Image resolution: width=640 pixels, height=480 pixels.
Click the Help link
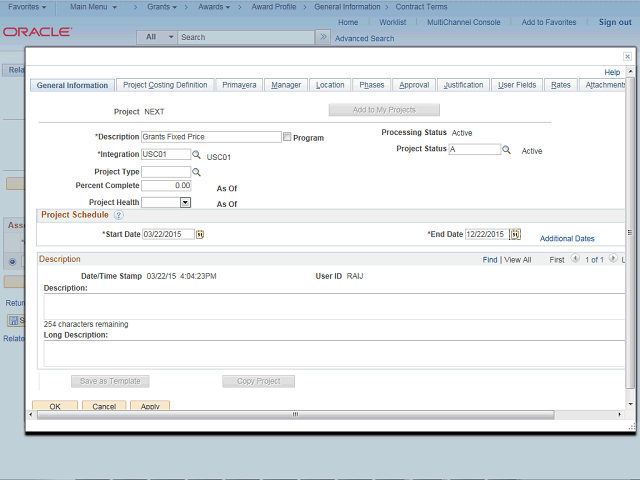click(612, 72)
